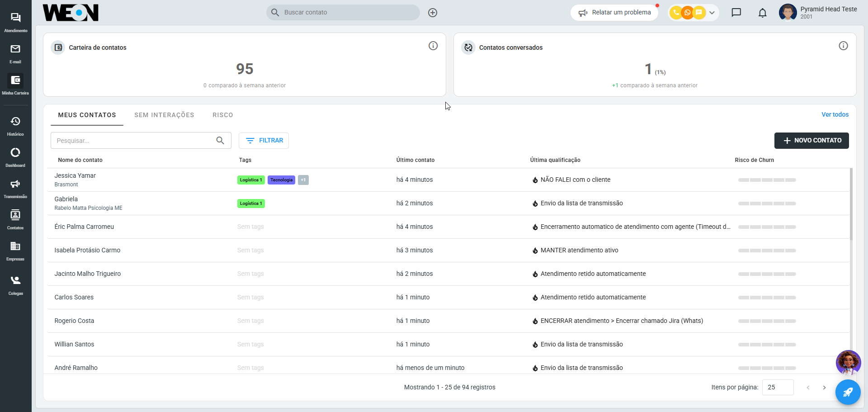Open the Atendimento sidebar icon
The width and height of the screenshot is (868, 412).
click(x=15, y=22)
